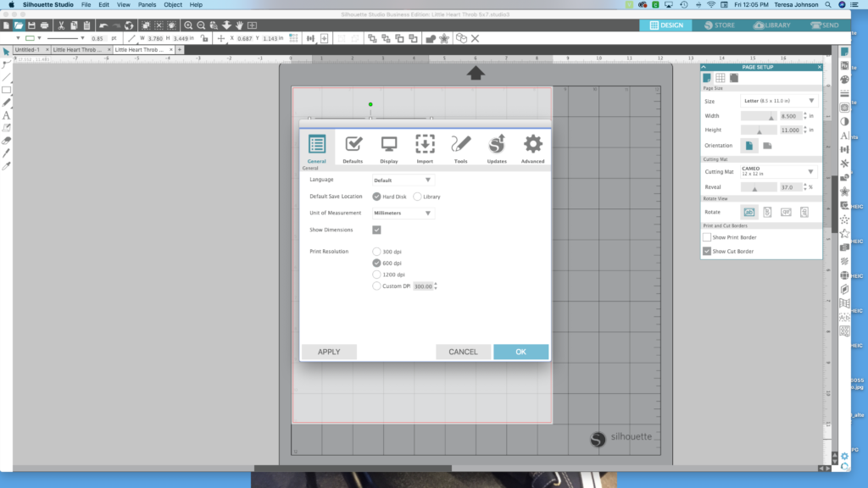Open the Display preferences section
This screenshot has height=488, width=868.
pos(389,148)
